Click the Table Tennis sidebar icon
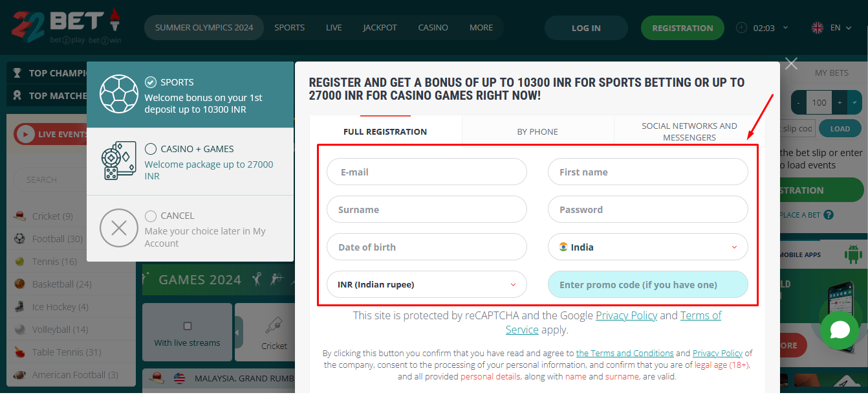868x395 pixels. (x=19, y=352)
